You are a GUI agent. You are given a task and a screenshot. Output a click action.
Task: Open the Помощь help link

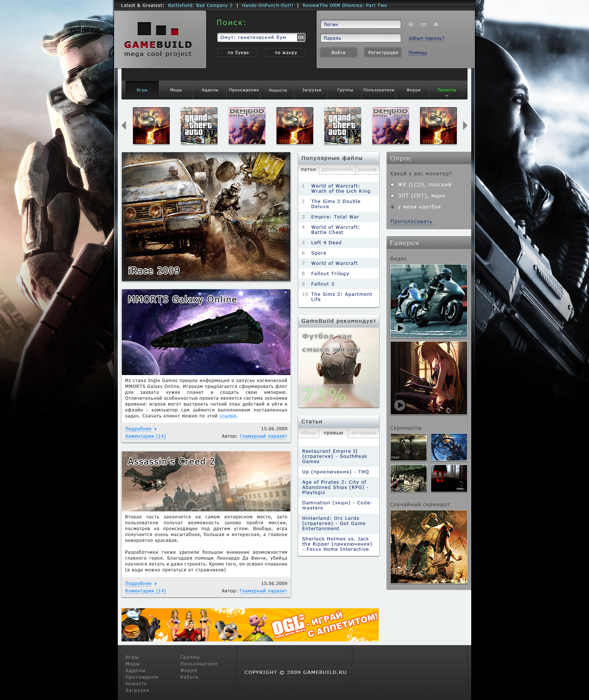pyautogui.click(x=418, y=53)
